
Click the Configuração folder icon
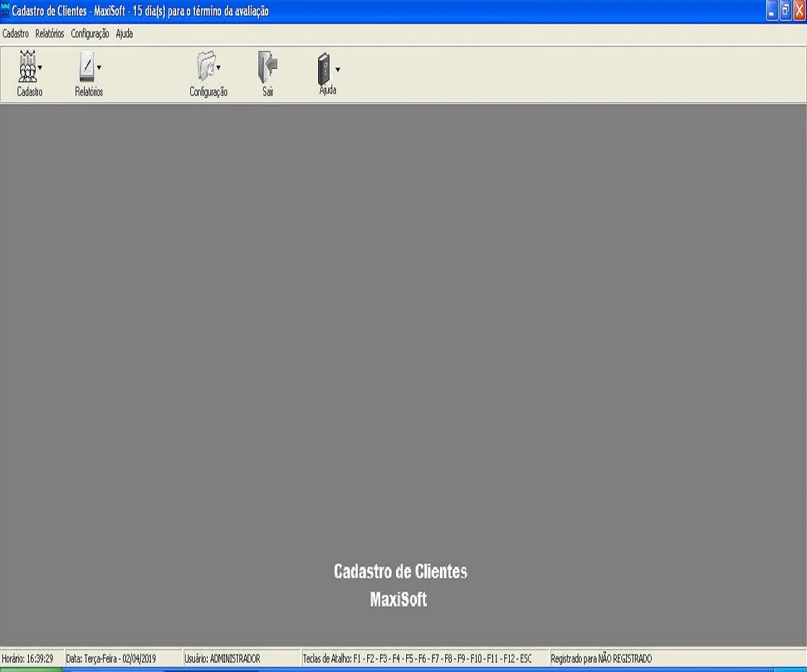click(205, 67)
